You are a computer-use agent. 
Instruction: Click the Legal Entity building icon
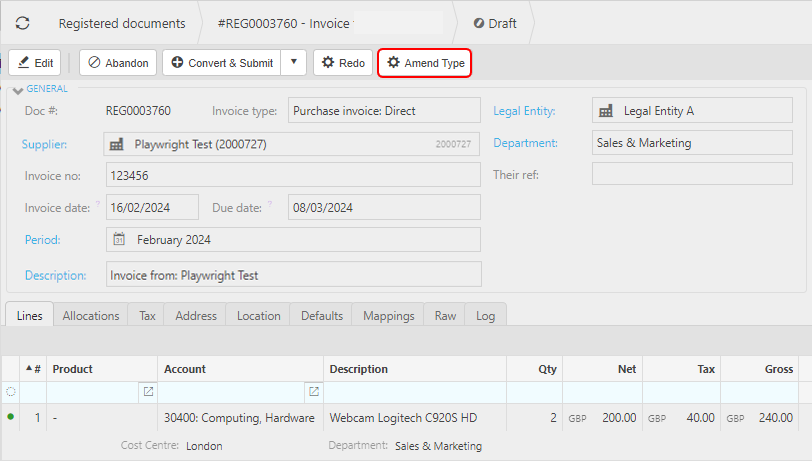pos(606,111)
